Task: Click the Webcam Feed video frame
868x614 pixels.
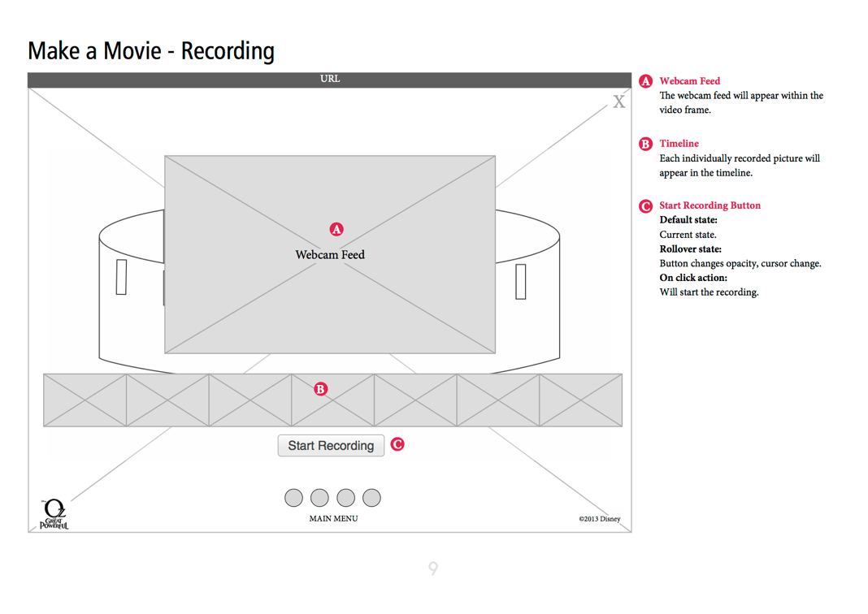Action: coord(330,254)
